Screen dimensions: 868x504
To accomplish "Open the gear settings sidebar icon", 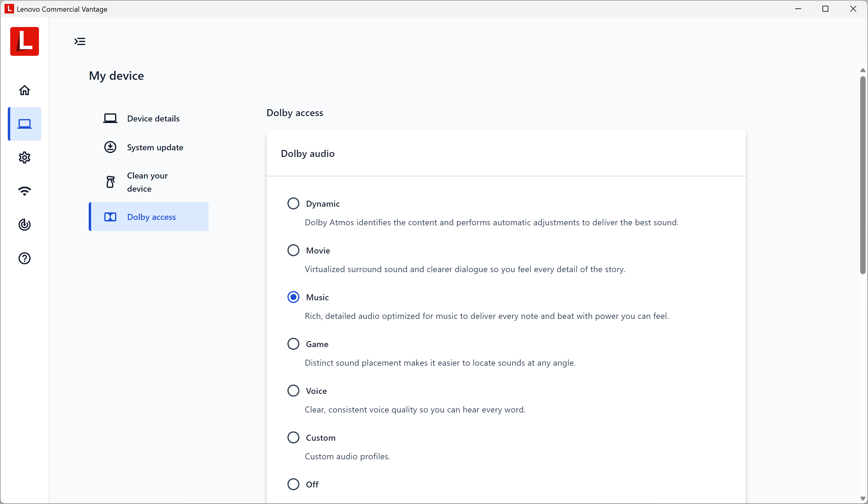I will tap(25, 157).
